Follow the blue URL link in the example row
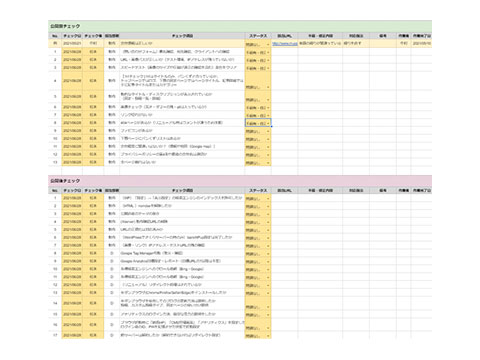This screenshot has height=360, width=480. (285, 43)
